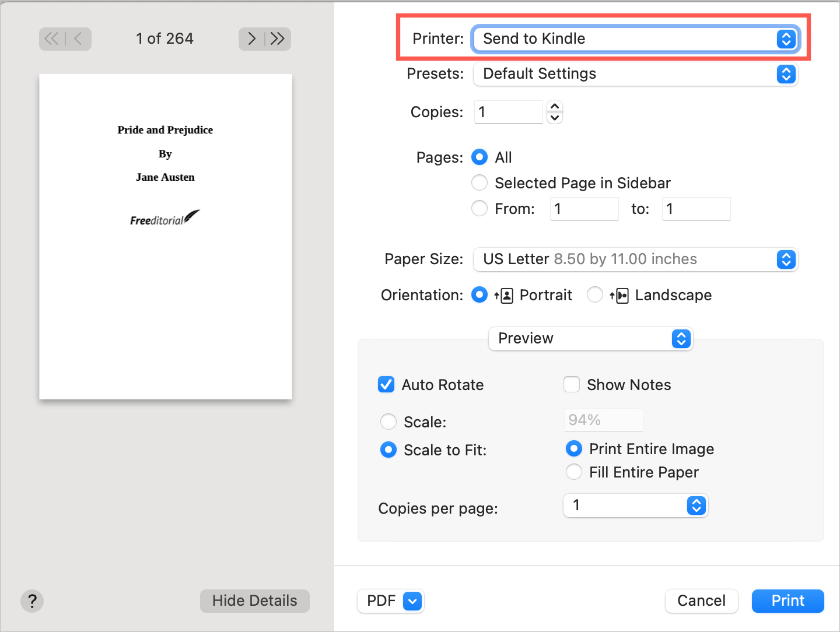This screenshot has height=632, width=840.
Task: Select the Scale to Fit radio button
Action: pos(388,450)
